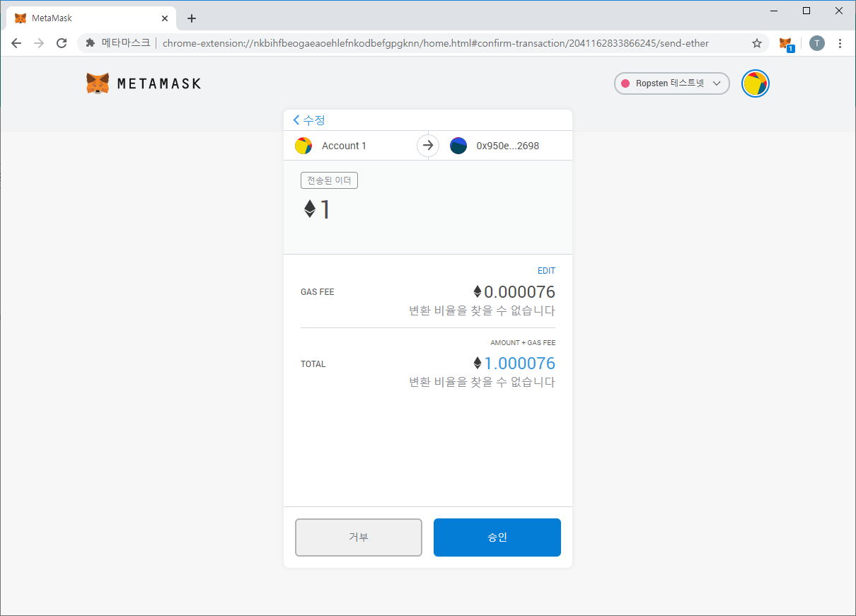856x616 pixels.
Task: Reject the transaction with 거부 button
Action: pyautogui.click(x=359, y=537)
